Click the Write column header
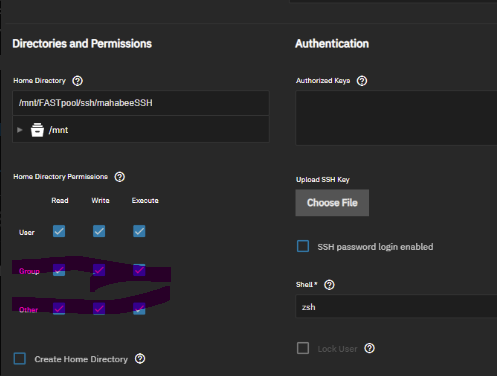This screenshot has width=497, height=376. click(x=101, y=201)
